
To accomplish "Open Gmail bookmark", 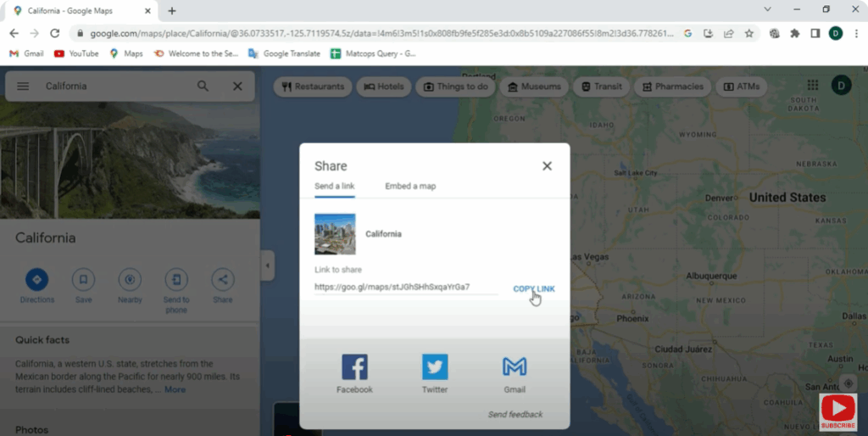I will tap(26, 53).
